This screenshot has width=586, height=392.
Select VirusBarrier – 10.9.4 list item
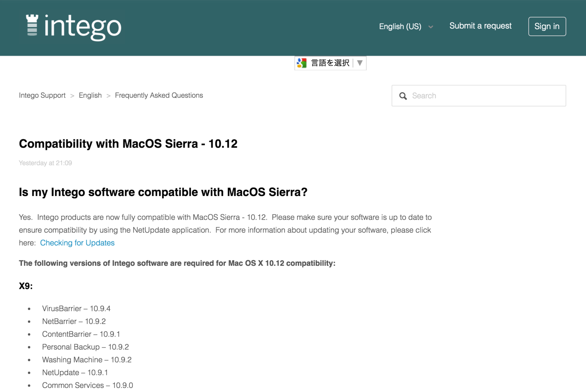point(76,309)
